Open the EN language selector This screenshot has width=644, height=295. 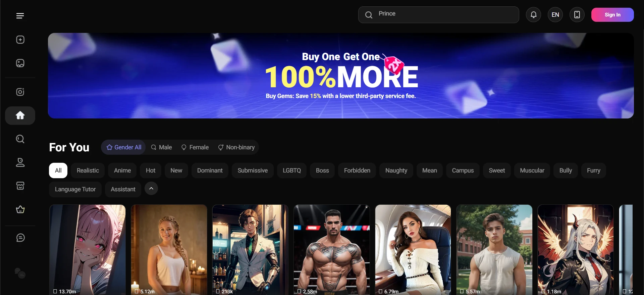555,15
